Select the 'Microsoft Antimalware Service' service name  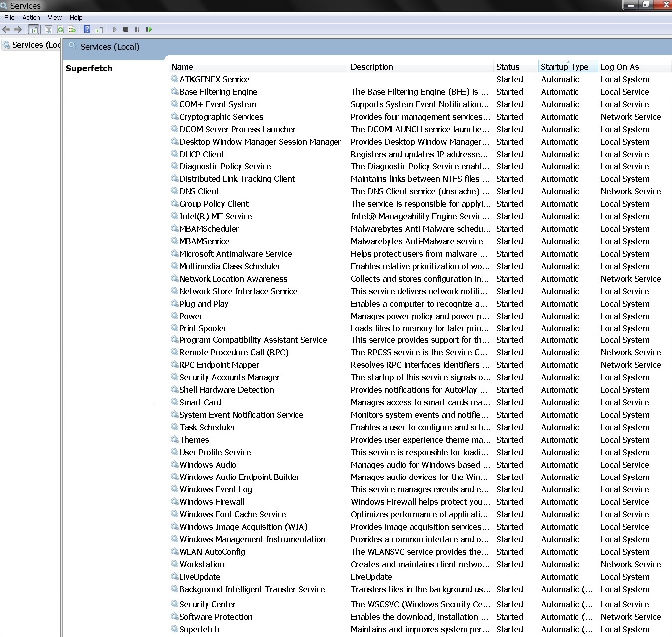point(236,254)
